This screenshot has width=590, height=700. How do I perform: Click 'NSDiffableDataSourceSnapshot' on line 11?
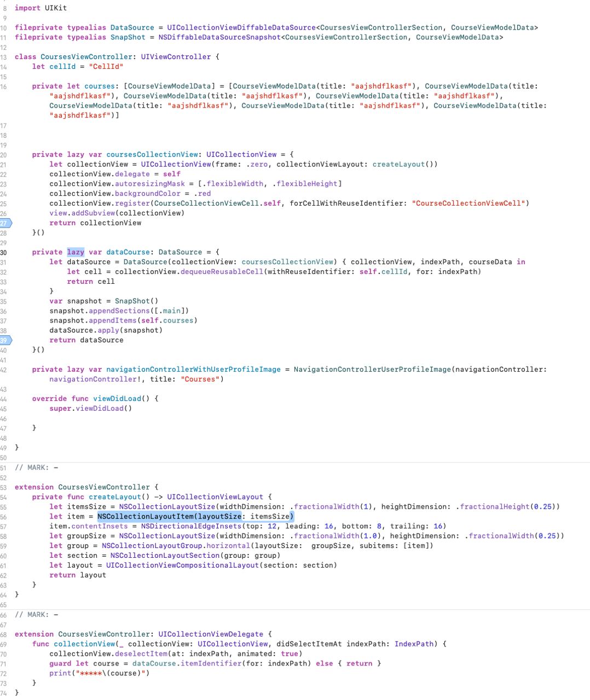(219, 37)
